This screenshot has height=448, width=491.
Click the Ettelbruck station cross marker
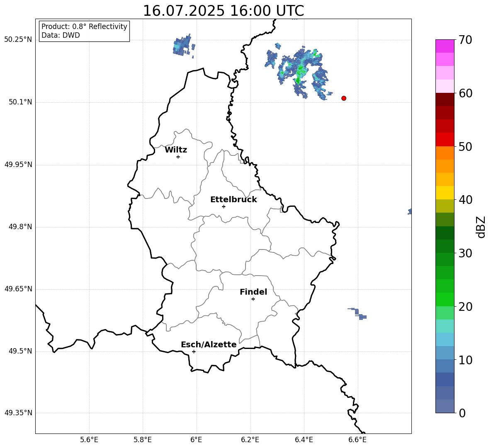click(x=224, y=206)
